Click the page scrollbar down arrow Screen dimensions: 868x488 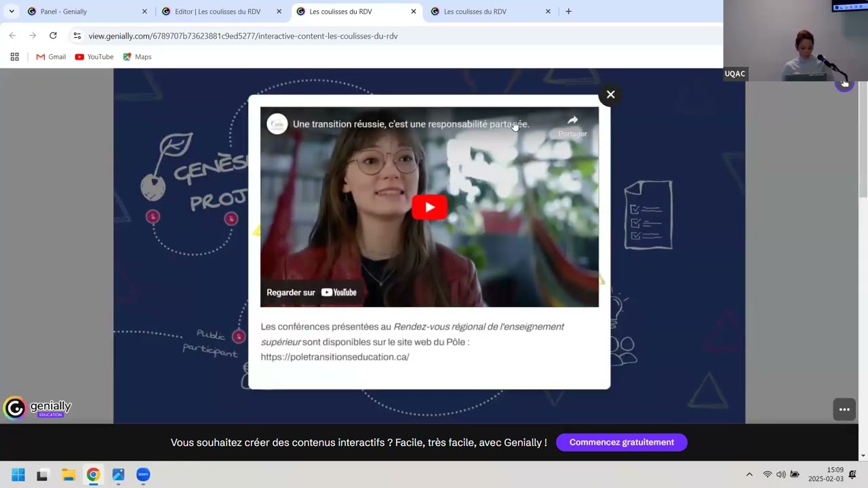tap(863, 456)
